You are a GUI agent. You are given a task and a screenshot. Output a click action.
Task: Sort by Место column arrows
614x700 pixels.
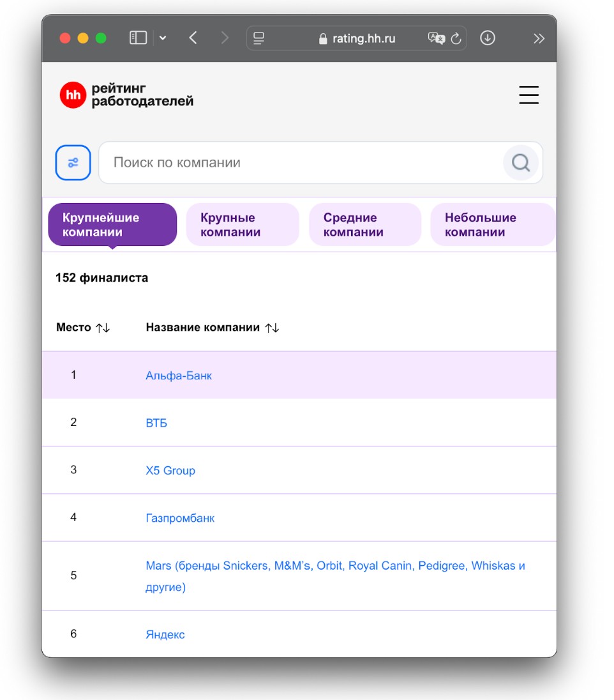click(x=103, y=328)
